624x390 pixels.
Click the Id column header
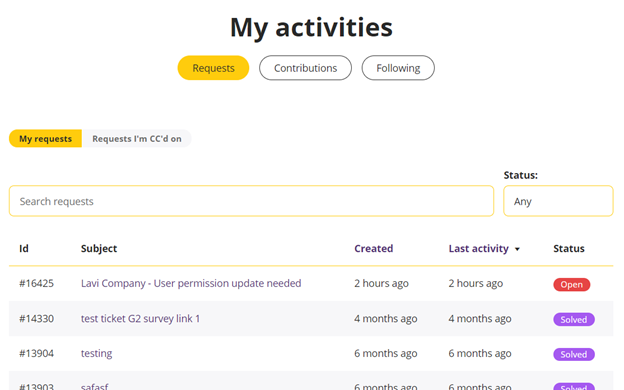pos(24,248)
